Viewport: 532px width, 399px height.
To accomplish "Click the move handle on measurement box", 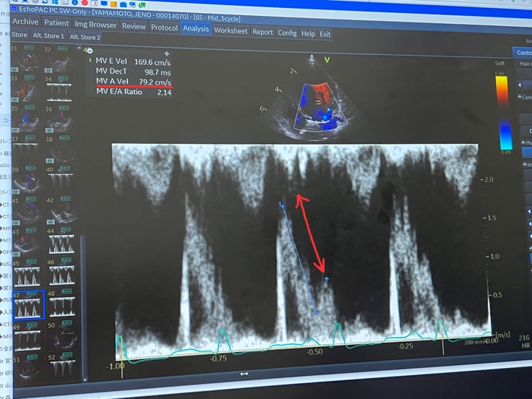I will pyautogui.click(x=167, y=54).
